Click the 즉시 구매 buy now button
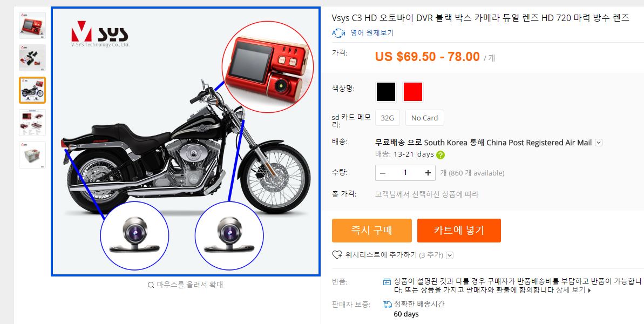 tap(372, 231)
